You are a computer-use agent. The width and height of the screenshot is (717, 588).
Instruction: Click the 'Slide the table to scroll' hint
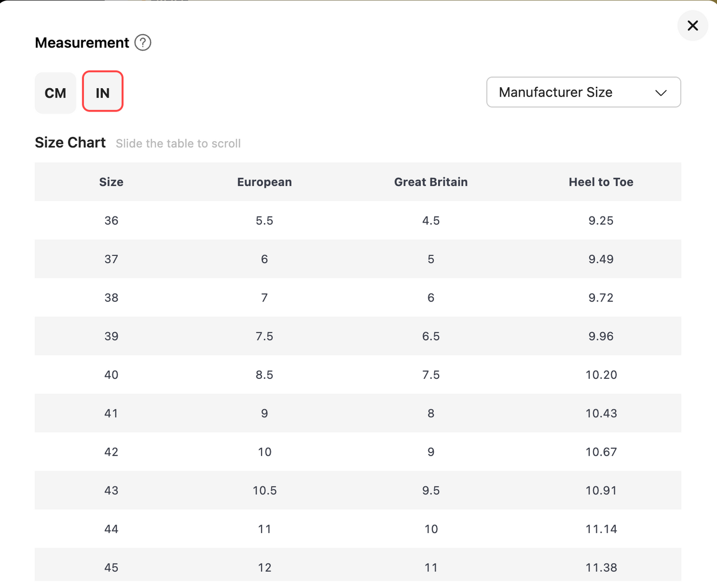coord(178,144)
